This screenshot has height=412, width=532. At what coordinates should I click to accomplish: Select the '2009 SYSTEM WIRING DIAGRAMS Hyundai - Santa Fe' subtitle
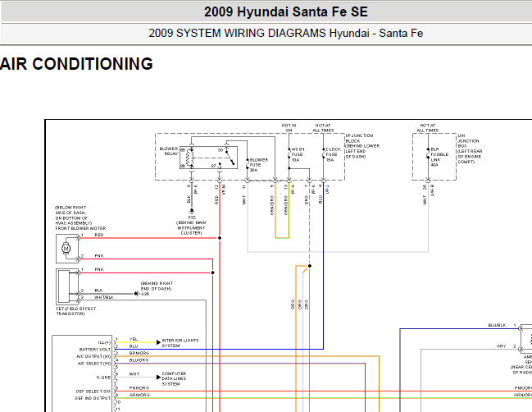pos(286,34)
